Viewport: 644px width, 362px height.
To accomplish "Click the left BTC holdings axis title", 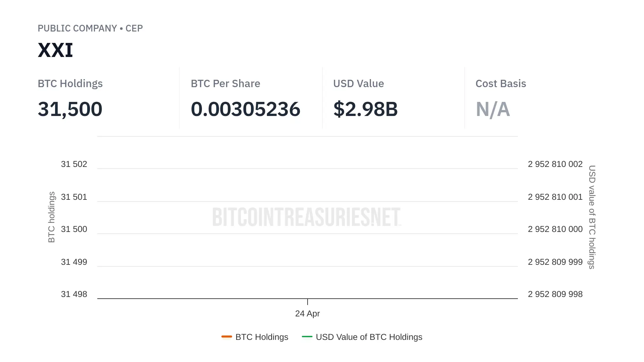I will coord(51,217).
